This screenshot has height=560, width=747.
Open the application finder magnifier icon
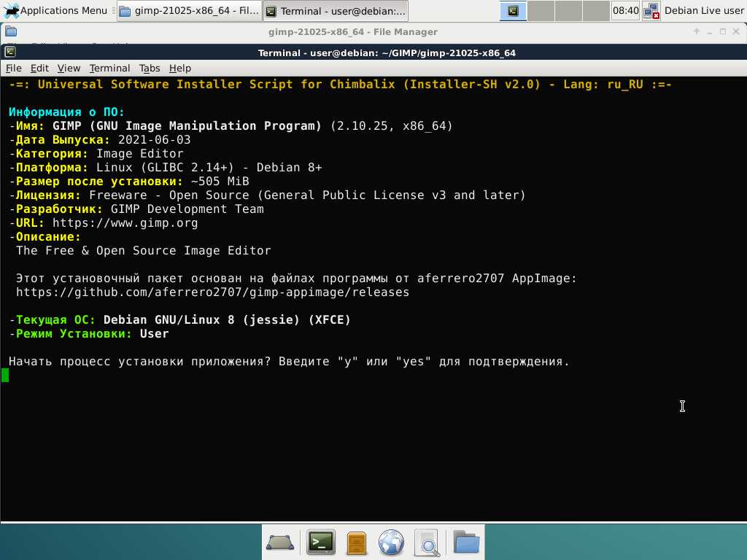click(x=427, y=542)
